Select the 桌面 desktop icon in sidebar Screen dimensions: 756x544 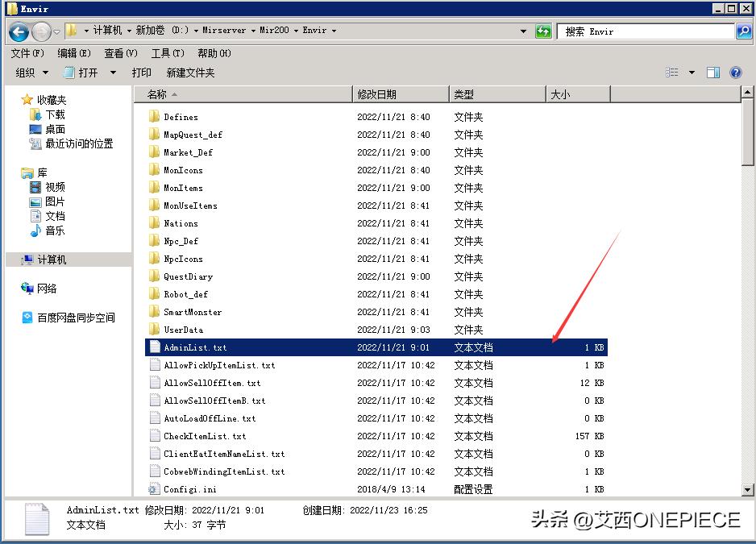(35, 129)
